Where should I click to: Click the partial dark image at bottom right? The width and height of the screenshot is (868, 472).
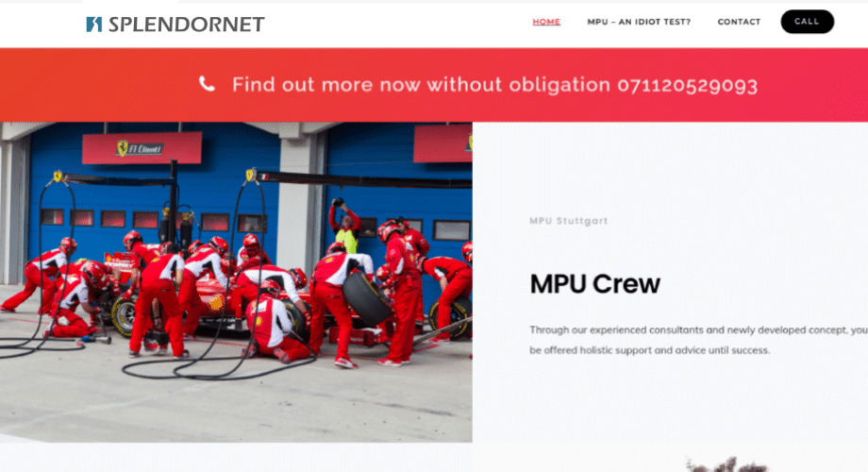coord(726,464)
